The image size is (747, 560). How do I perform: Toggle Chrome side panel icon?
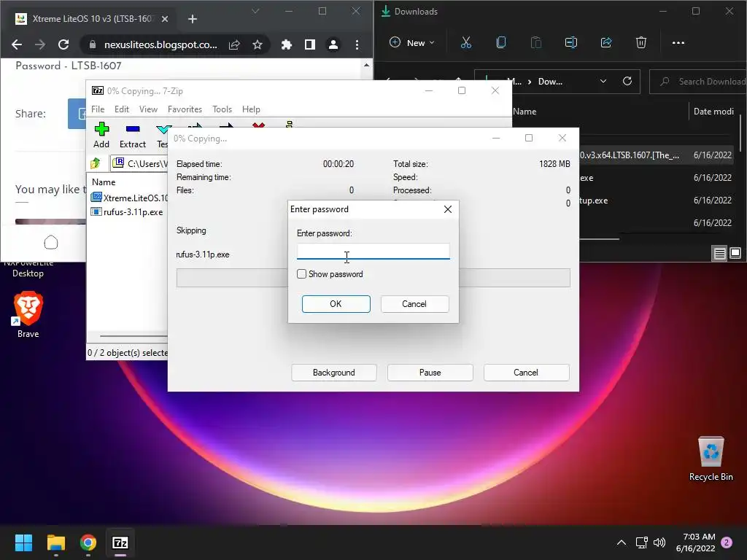point(309,44)
